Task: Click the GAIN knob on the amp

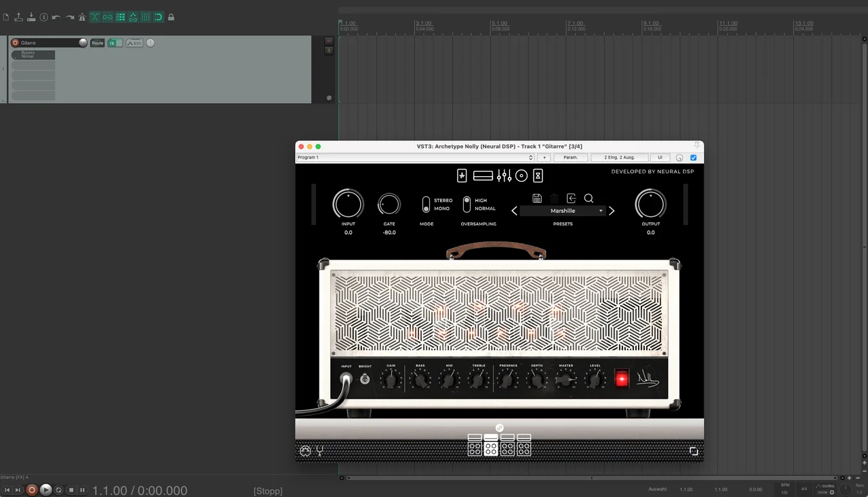Action: coord(391,380)
